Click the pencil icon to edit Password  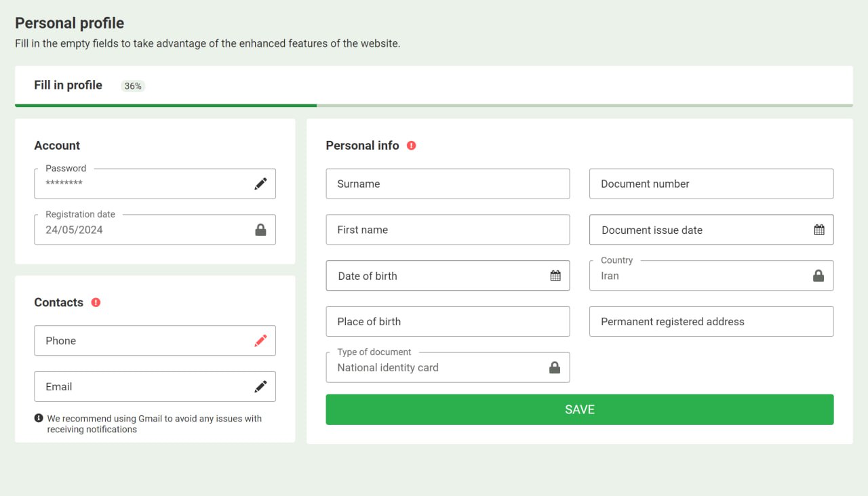261,183
